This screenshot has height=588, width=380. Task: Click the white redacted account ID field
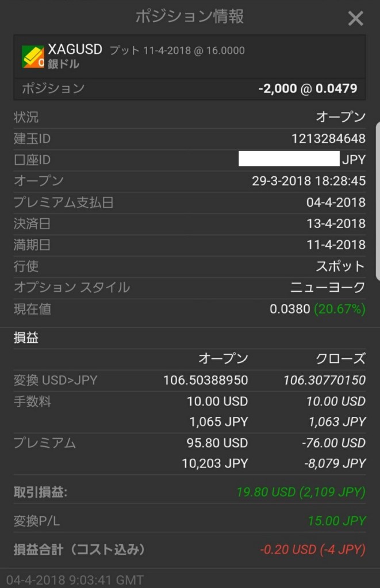click(x=289, y=159)
